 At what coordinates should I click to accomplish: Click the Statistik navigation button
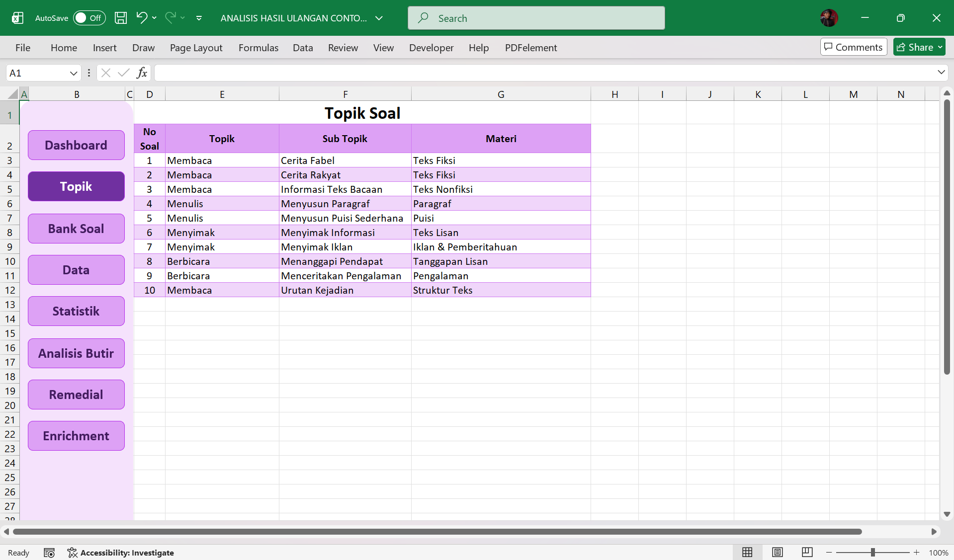click(76, 311)
